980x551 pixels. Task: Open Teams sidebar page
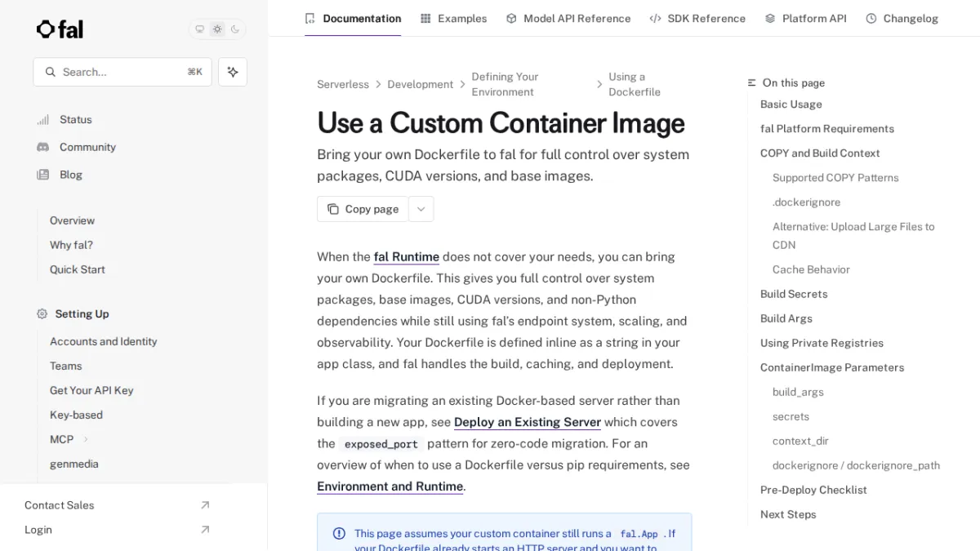66,366
